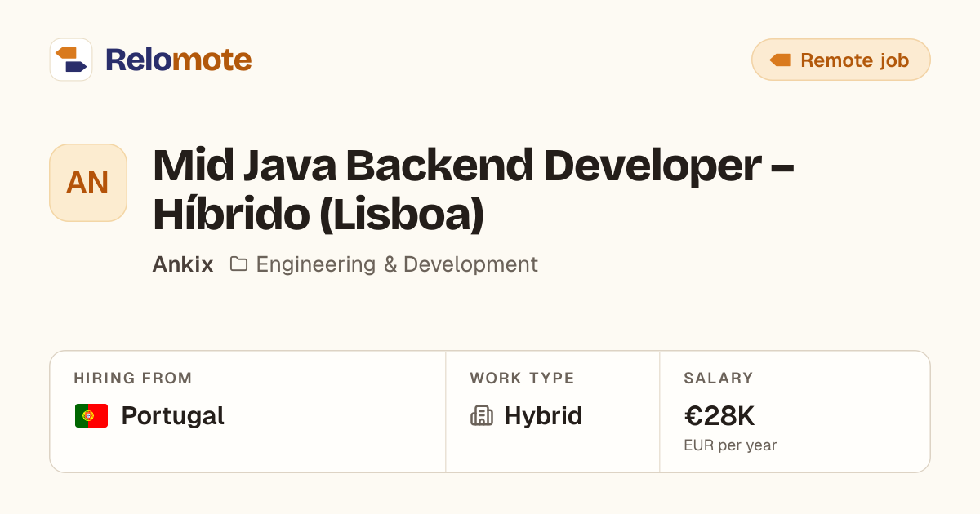Screen dimensions: 980x514
Task: Select the Mid Java Backend Developer title
Action: coord(473,190)
